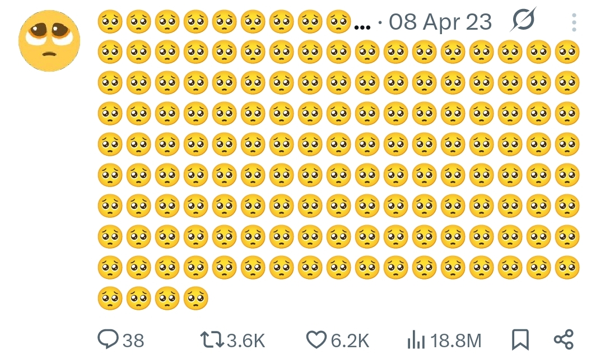Click the 38 replies count

(x=133, y=340)
